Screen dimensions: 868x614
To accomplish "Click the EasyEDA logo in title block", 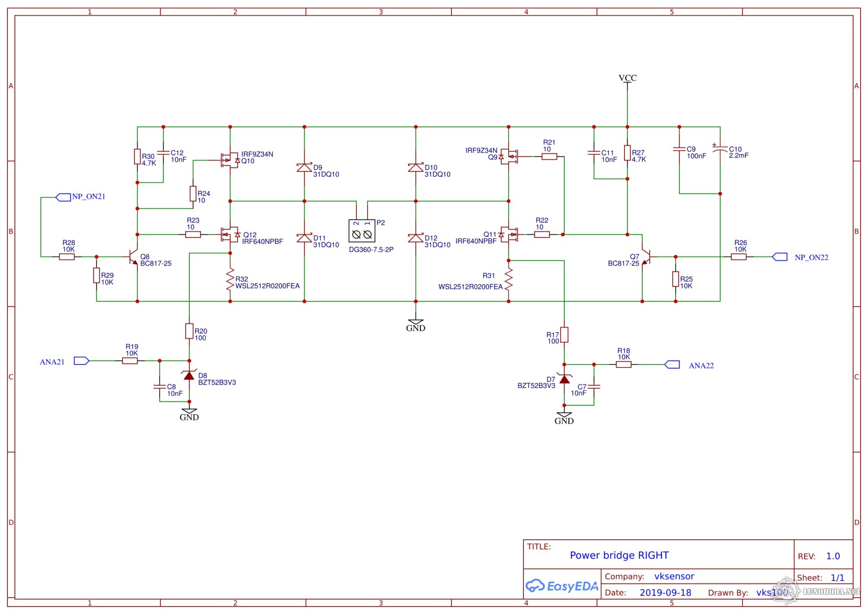I will pos(562,586).
